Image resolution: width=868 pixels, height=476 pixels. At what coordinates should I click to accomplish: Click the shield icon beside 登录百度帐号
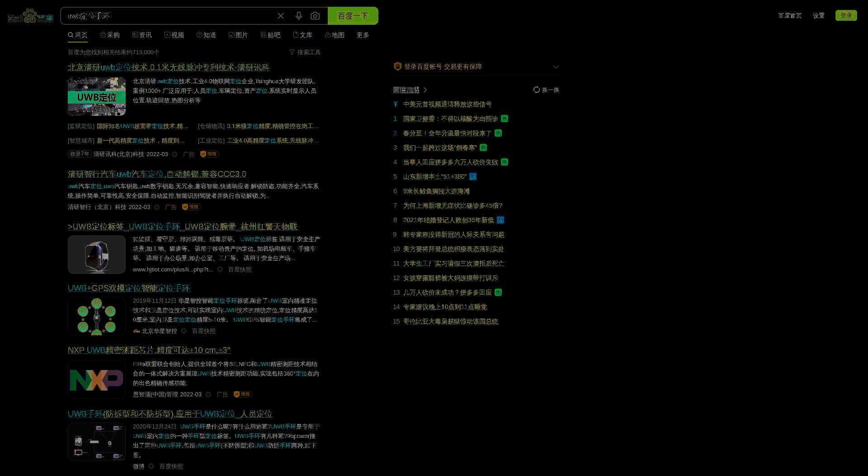(x=397, y=67)
